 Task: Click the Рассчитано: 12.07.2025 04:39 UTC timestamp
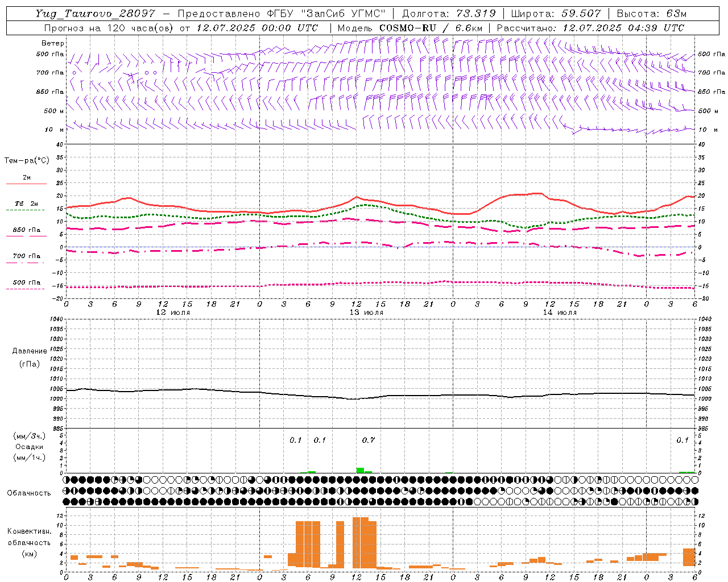[x=590, y=28]
